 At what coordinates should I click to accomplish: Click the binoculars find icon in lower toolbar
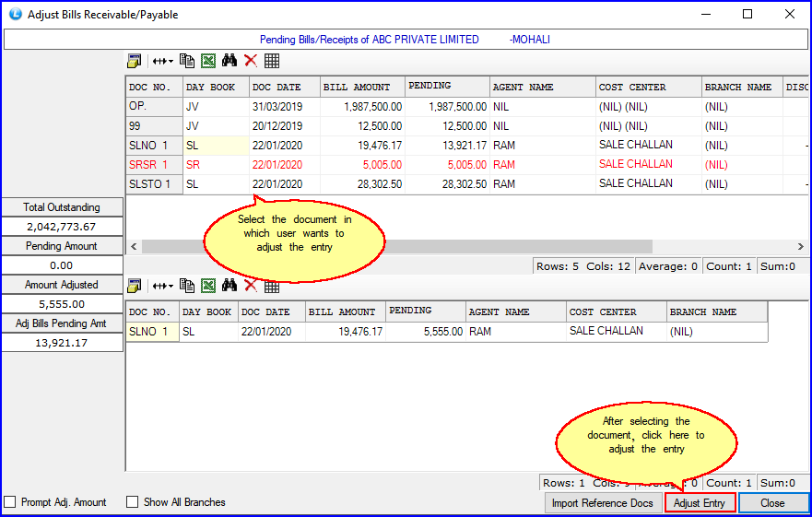click(x=229, y=286)
